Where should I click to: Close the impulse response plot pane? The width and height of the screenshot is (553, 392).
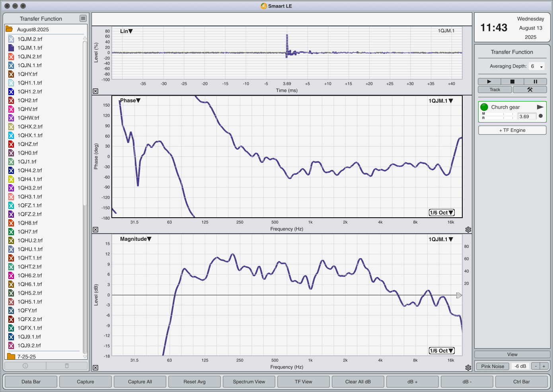[95, 91]
